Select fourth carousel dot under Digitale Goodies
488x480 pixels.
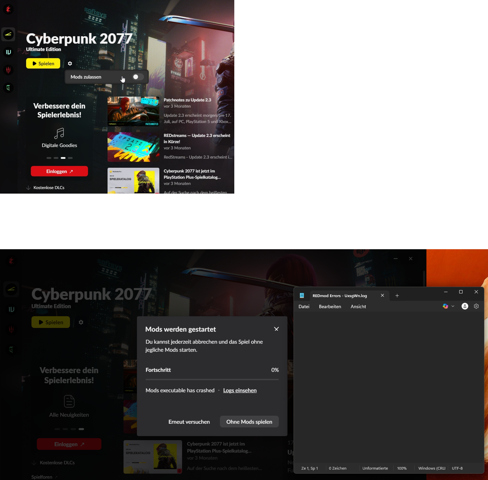tap(70, 158)
